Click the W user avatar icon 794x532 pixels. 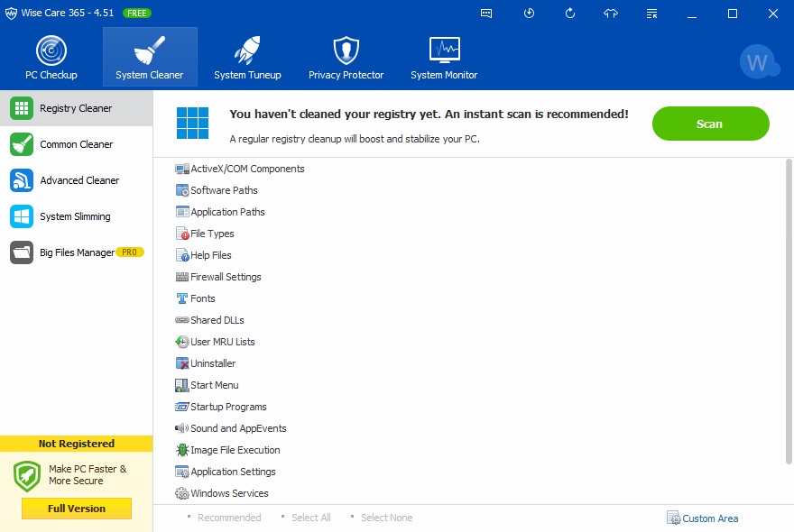coord(758,62)
